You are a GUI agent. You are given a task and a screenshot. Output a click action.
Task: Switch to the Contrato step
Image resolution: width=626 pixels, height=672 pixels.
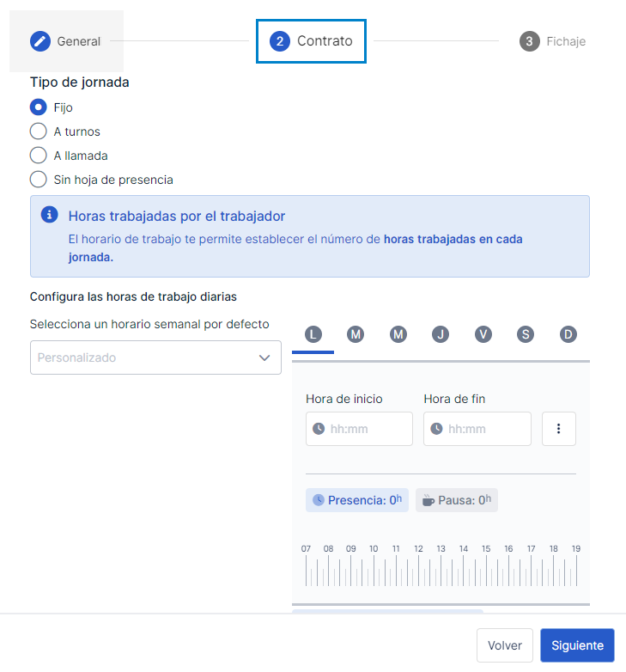[312, 41]
